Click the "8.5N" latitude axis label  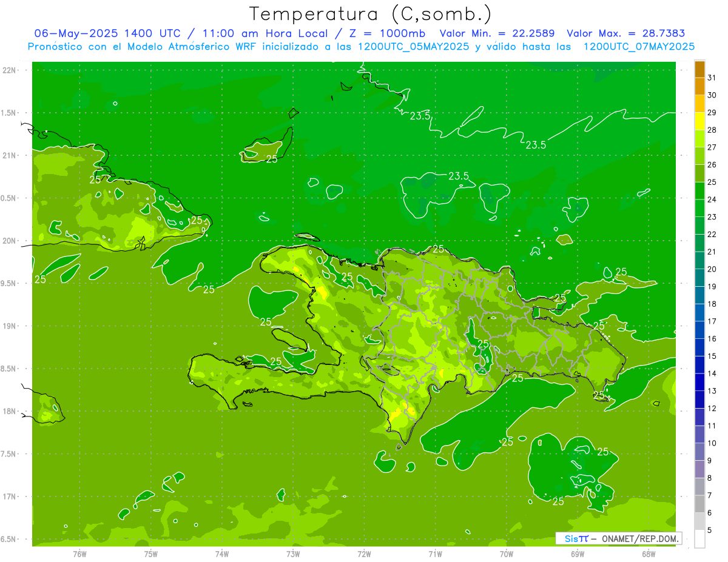click(9, 369)
